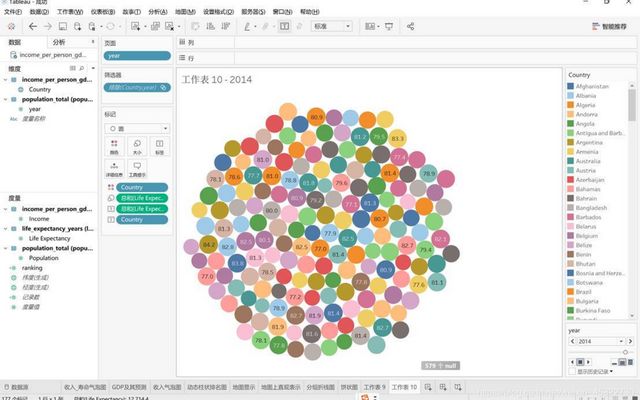This screenshot has height=400, width=640.
Task: Open the 分析(A) menu
Action: click(157, 11)
